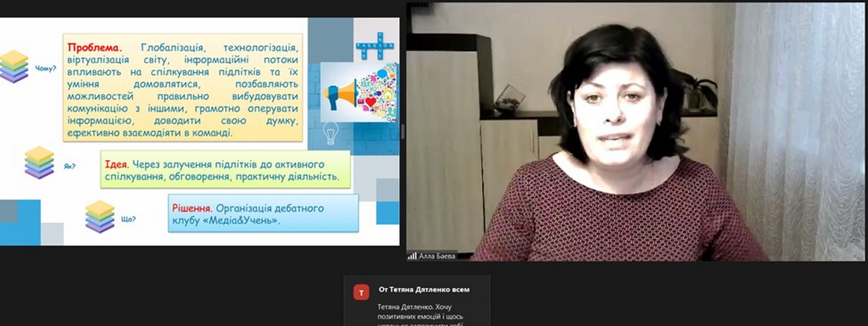
Task: Click the stacked layers icon beside "Чому?"
Action: [14, 66]
